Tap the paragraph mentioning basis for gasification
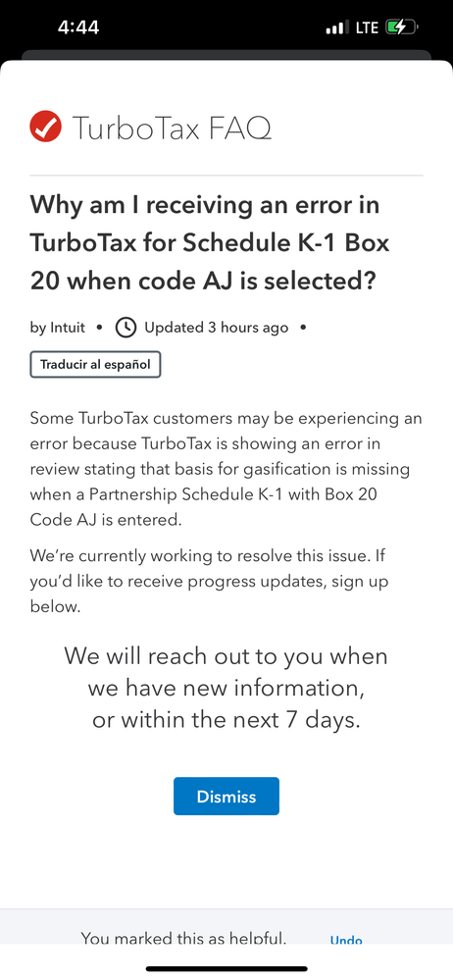Screen dimensions: 453x980 click(x=226, y=469)
